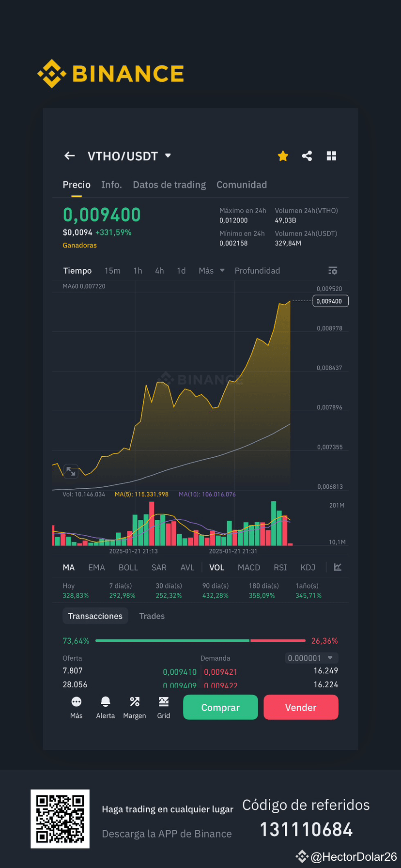Open the Datos de trading tab
The height and width of the screenshot is (868, 401).
[169, 185]
